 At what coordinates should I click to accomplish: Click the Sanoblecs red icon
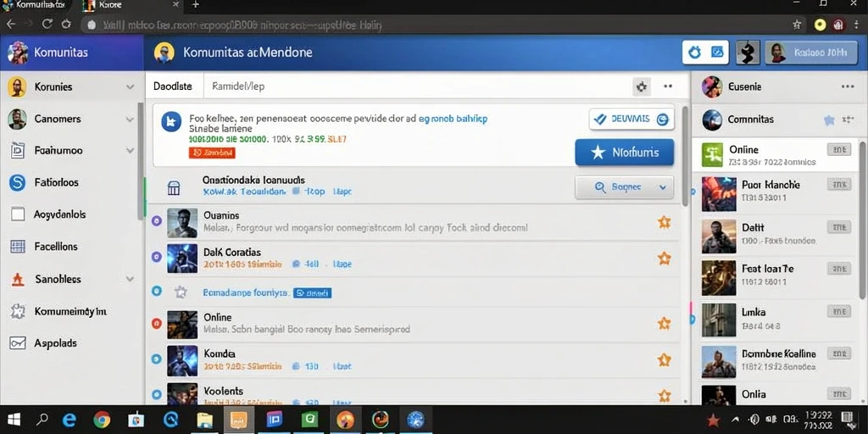18,279
